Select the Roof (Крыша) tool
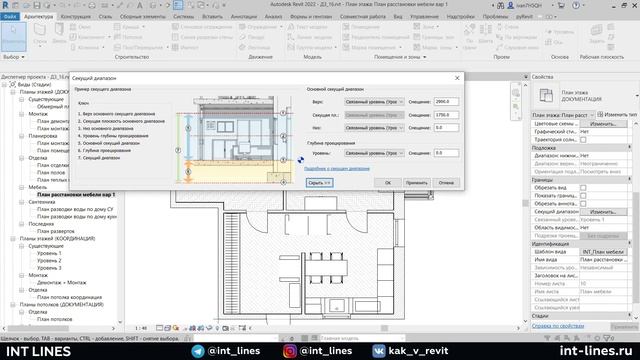Screen dimensions: 640x360 pyautogui.click(x=128, y=27)
